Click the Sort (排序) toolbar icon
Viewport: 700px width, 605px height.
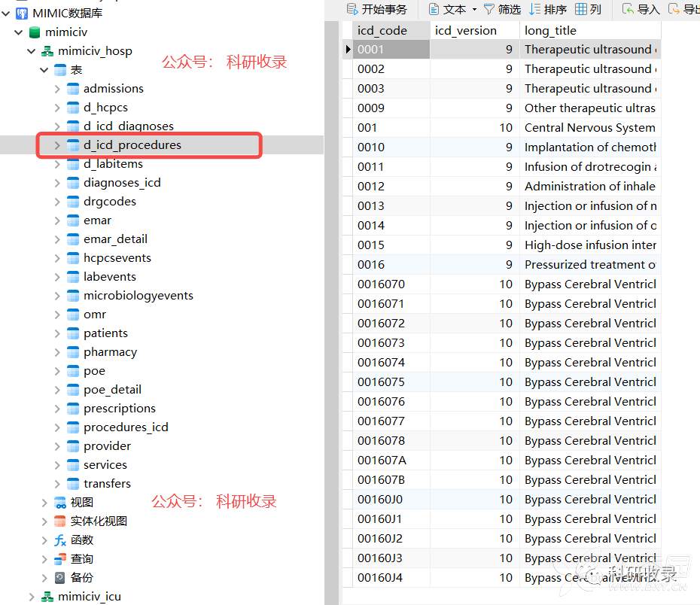(535, 9)
